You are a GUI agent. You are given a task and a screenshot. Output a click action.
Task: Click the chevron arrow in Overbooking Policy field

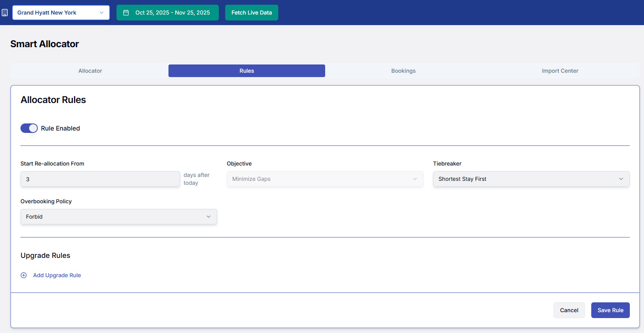click(x=209, y=217)
